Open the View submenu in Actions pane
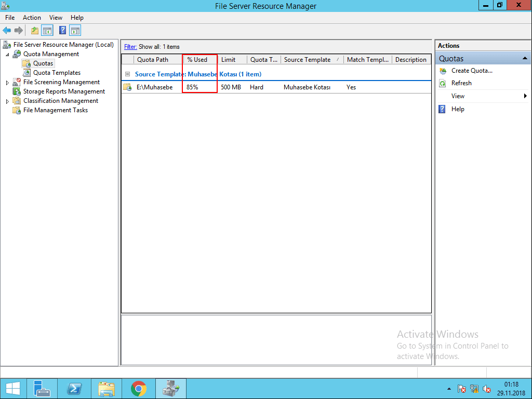Viewport: 532px width, 399px height. click(458, 96)
